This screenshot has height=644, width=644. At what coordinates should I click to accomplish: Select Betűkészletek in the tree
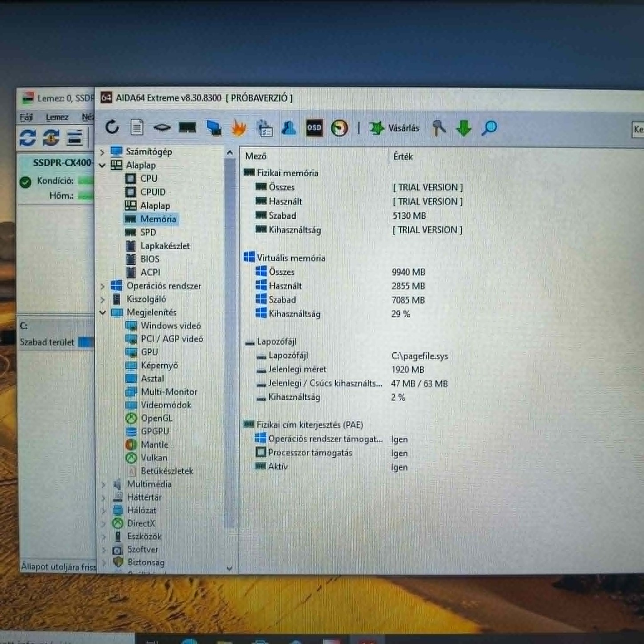click(167, 471)
